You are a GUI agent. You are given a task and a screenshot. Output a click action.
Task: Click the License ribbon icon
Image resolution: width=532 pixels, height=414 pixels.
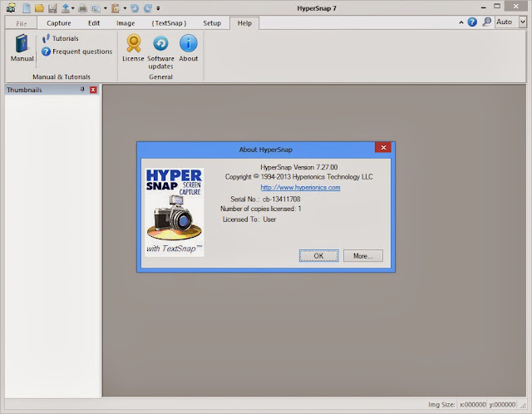(x=133, y=48)
